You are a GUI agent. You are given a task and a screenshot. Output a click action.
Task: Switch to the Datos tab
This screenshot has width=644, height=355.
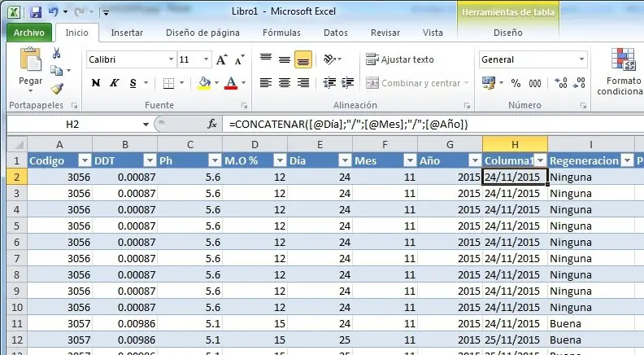tap(336, 33)
